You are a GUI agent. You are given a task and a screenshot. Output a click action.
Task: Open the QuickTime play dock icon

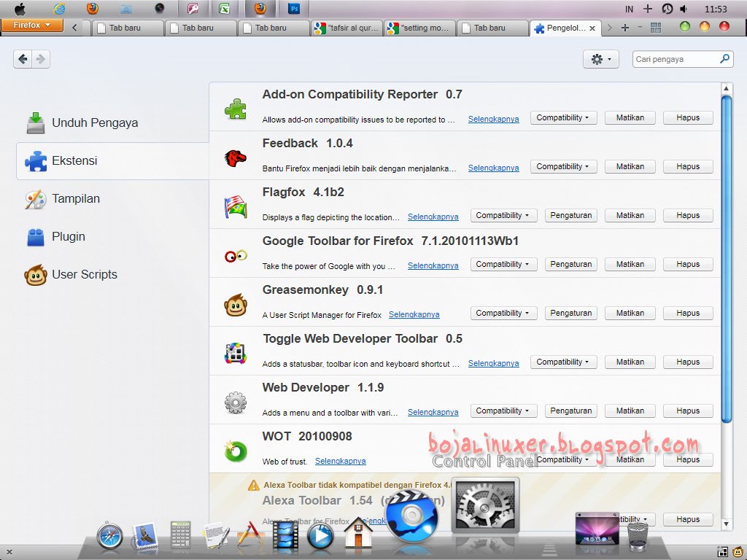(320, 536)
